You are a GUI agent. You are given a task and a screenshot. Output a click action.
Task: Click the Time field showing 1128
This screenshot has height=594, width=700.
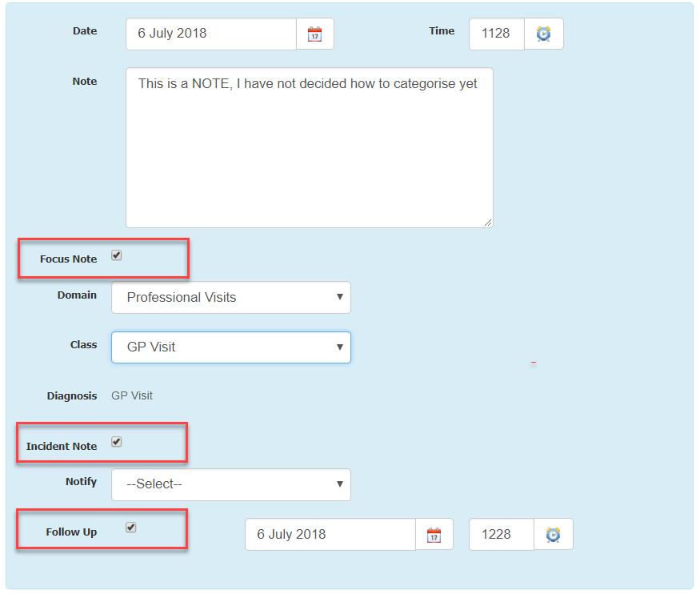[x=496, y=34]
